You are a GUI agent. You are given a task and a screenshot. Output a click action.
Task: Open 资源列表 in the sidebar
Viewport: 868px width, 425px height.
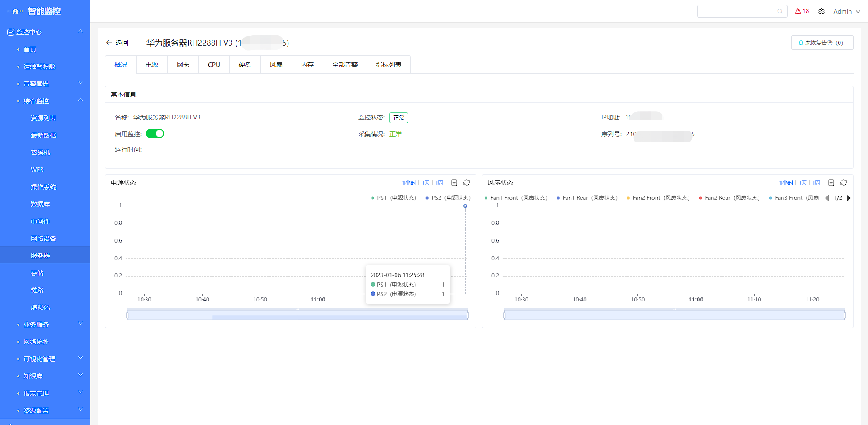tap(43, 118)
